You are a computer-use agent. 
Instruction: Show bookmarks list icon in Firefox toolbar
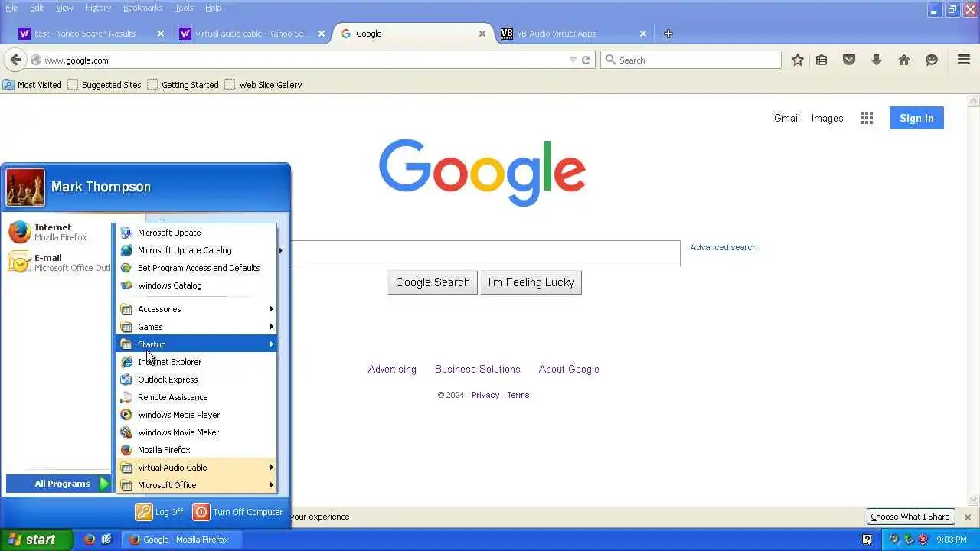(822, 60)
